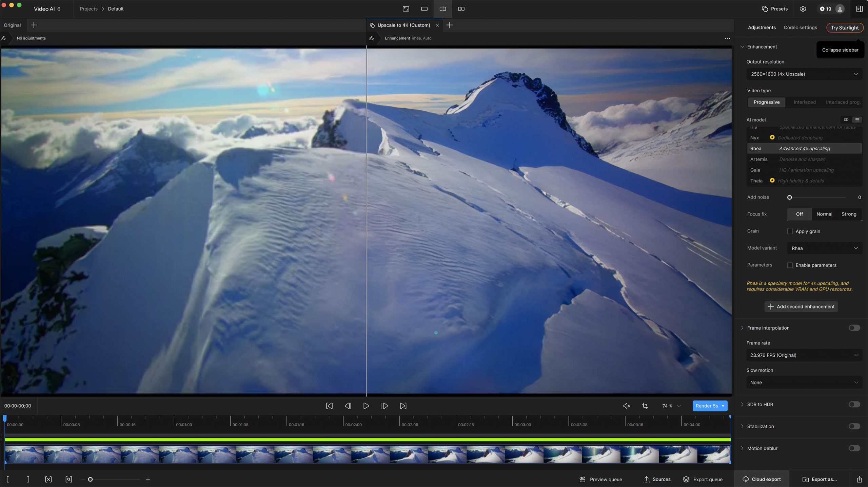Toggle SDR to HDR switch
Image resolution: width=868 pixels, height=487 pixels.
[x=854, y=405]
